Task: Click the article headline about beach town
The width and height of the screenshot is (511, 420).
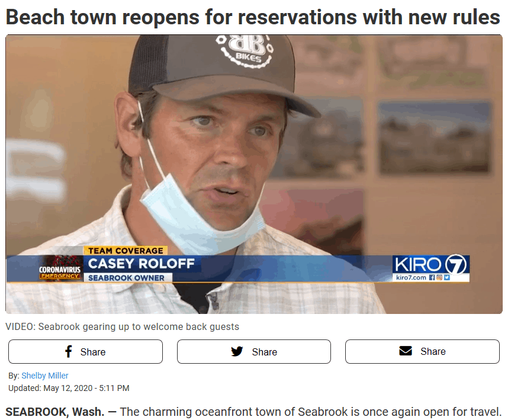Action: click(253, 17)
